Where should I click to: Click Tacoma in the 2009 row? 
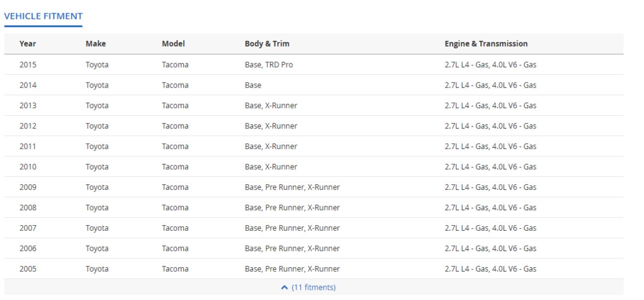coord(176,187)
